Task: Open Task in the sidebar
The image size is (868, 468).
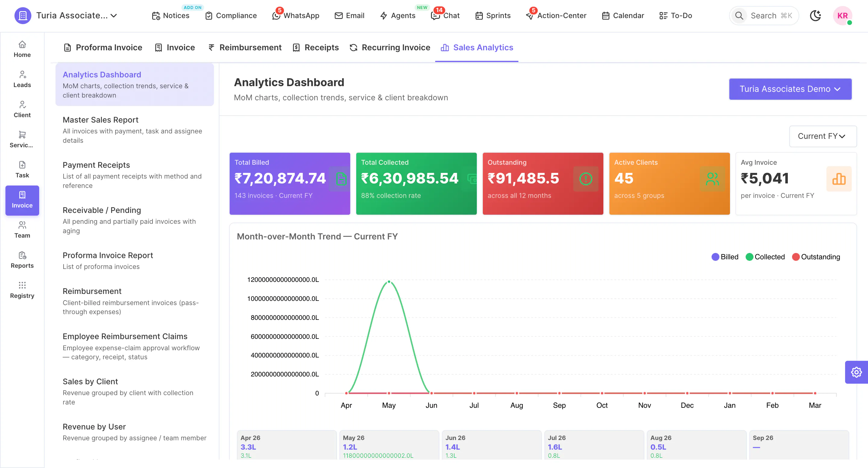Action: (22, 170)
